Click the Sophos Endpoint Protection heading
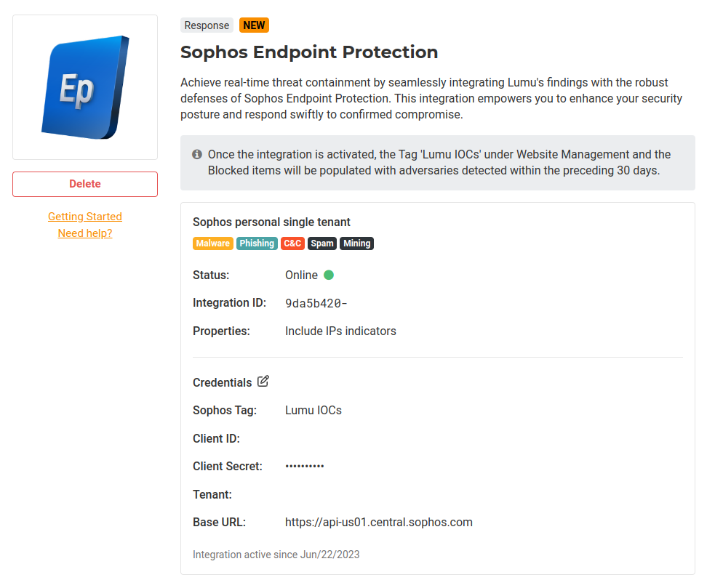Image resolution: width=707 pixels, height=588 pixels. click(x=309, y=52)
